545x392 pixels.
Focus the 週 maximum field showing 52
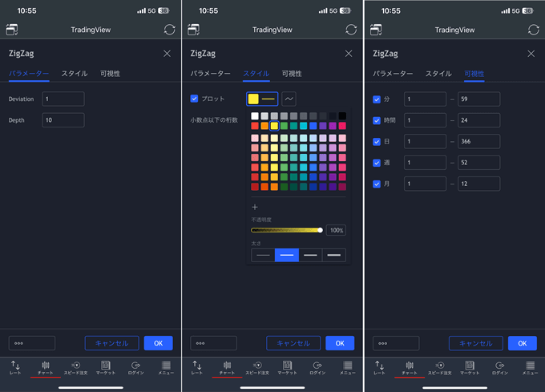click(479, 163)
